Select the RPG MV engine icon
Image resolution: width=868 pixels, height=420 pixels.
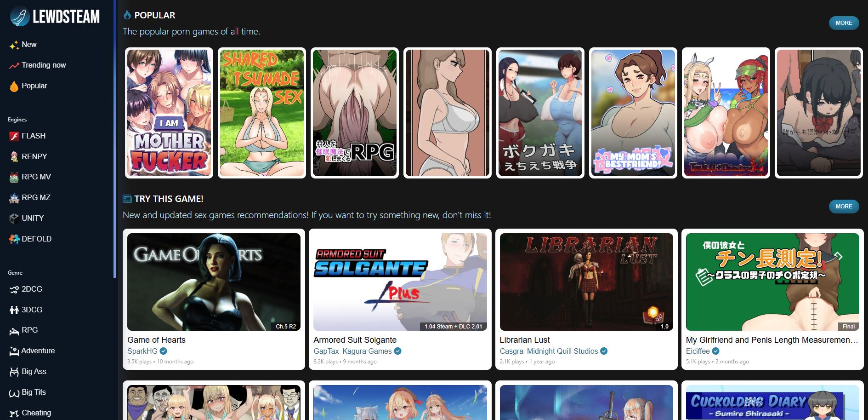(14, 177)
